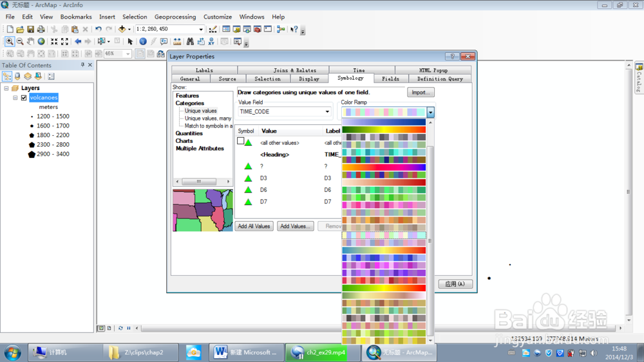This screenshot has height=362, width=644.
Task: Open the HTML Popup tool
Action: click(x=164, y=41)
